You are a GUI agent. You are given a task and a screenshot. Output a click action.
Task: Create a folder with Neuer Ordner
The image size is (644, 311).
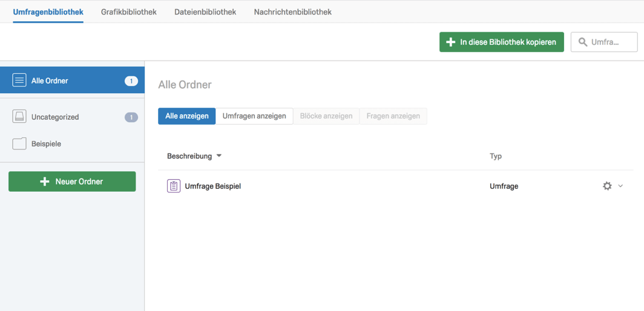tap(72, 181)
